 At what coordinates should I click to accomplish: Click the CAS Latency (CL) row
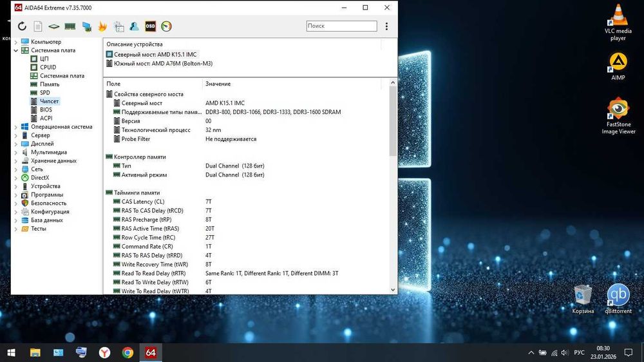pos(247,202)
